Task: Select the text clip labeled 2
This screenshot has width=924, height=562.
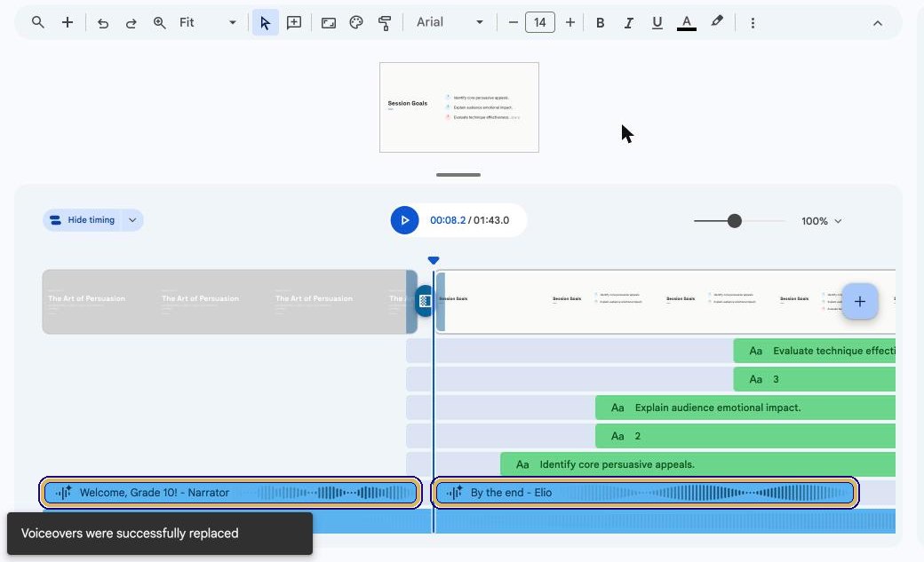Action: pos(745,436)
